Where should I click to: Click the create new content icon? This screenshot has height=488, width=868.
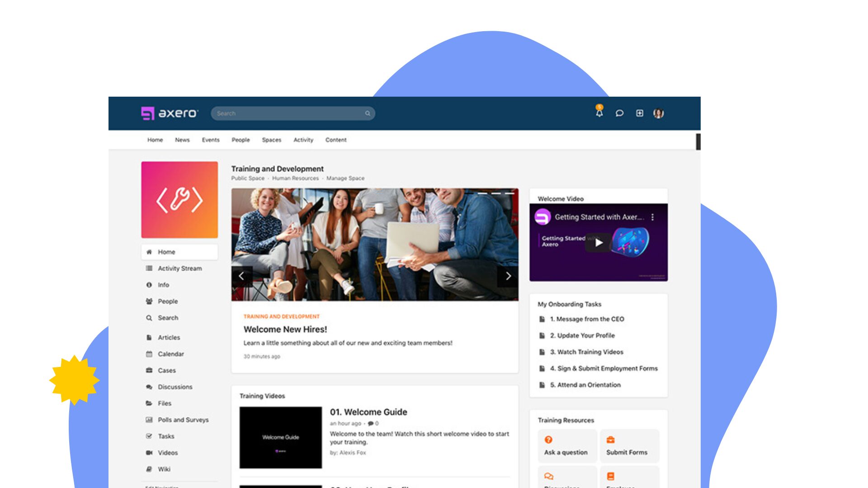tap(640, 113)
